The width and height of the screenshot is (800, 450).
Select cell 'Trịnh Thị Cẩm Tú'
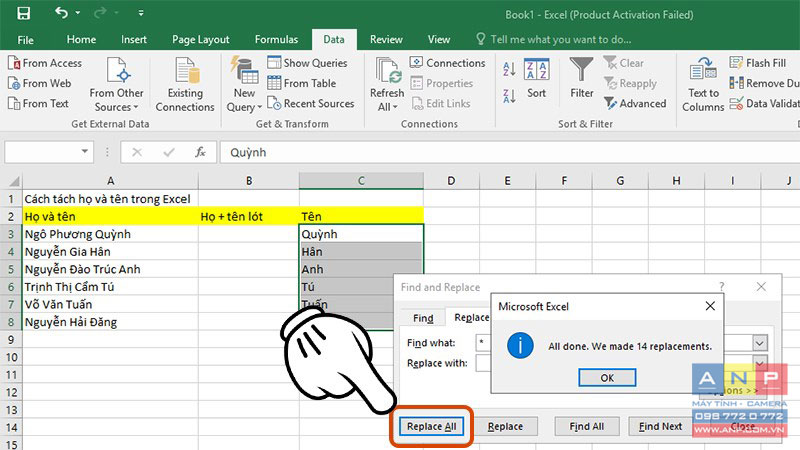[110, 287]
